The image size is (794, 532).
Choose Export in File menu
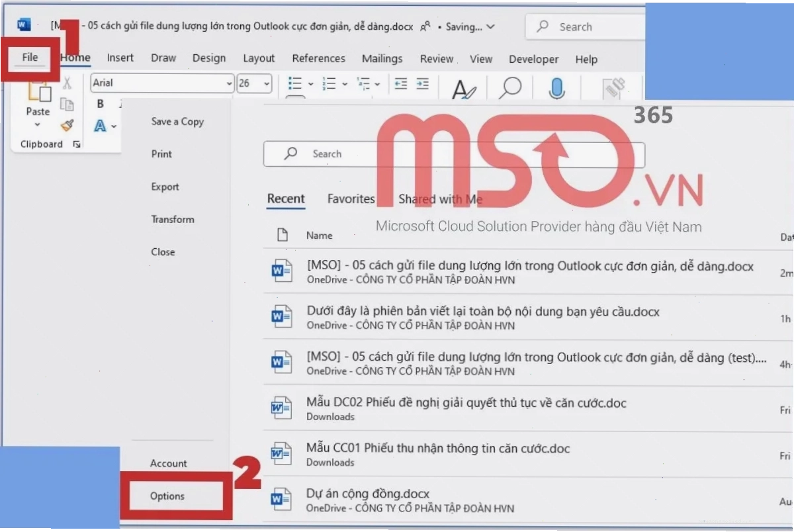tap(165, 187)
